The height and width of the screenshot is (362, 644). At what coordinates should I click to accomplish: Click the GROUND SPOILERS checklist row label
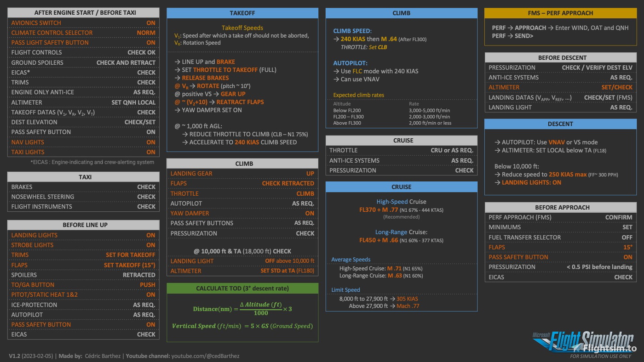pyautogui.click(x=37, y=62)
